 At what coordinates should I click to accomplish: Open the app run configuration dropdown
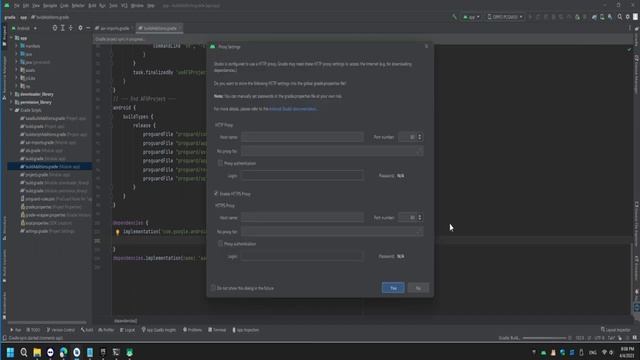[x=471, y=17]
